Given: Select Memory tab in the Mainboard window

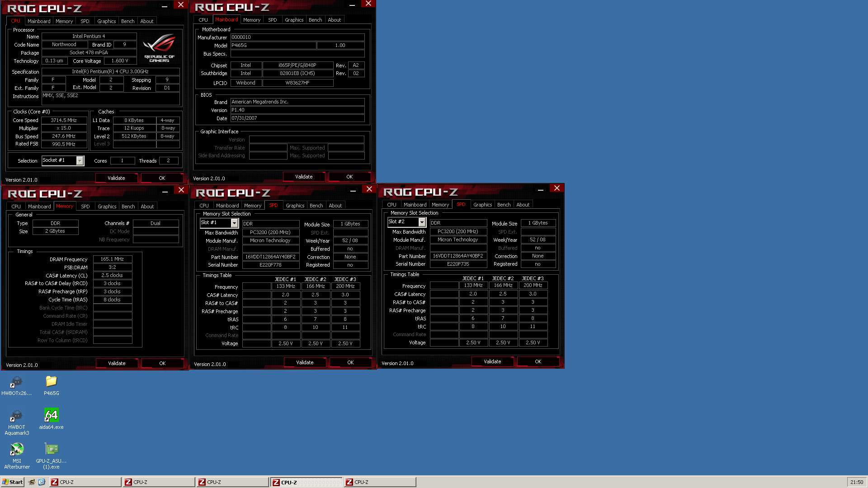Looking at the screenshot, I should tap(252, 20).
